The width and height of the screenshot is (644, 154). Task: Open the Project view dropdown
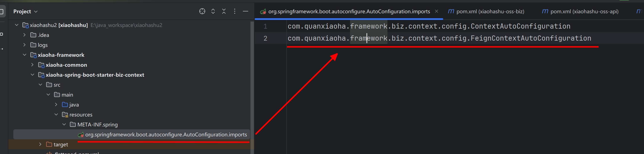[x=25, y=11]
